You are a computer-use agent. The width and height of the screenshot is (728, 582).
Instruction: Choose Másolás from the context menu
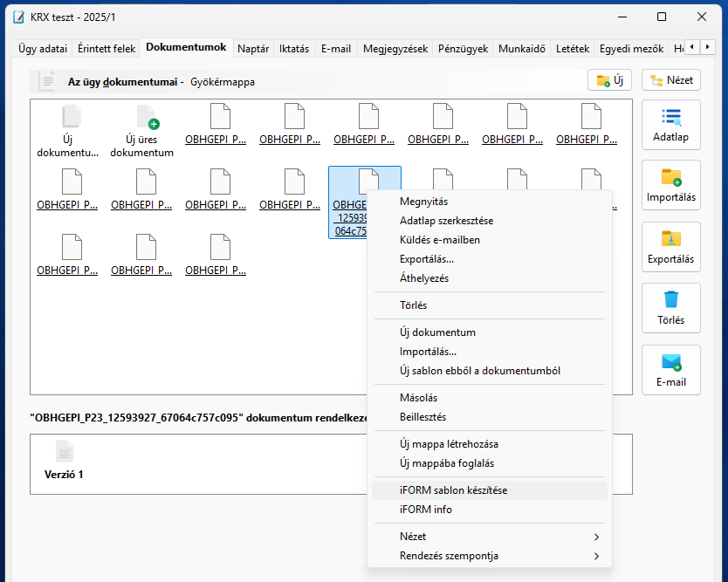490,398
